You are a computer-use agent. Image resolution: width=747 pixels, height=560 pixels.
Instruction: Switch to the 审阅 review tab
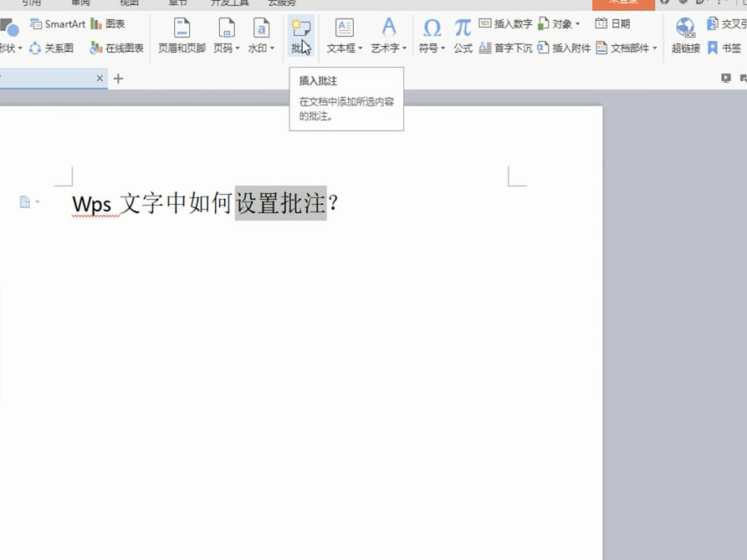pyautogui.click(x=80, y=3)
